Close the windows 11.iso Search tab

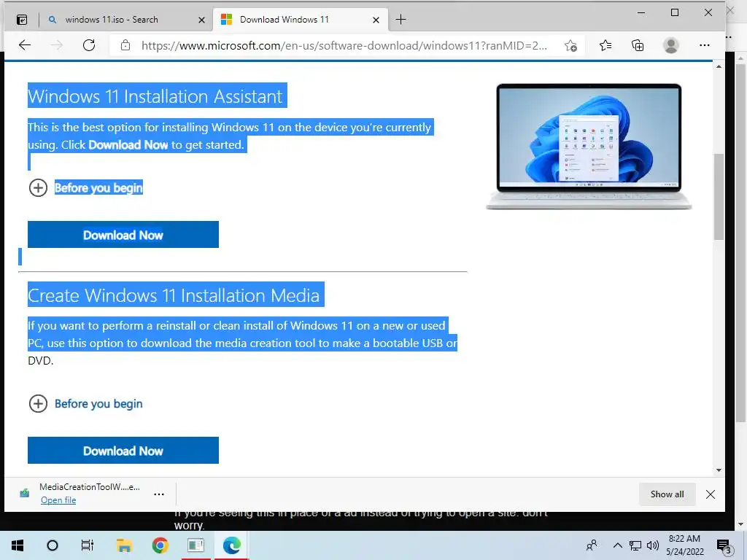(201, 20)
